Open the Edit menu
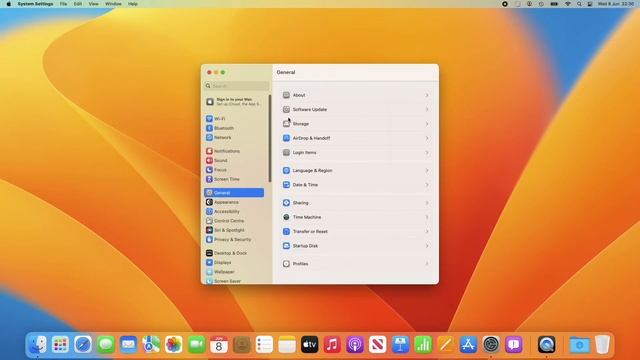 78,4
